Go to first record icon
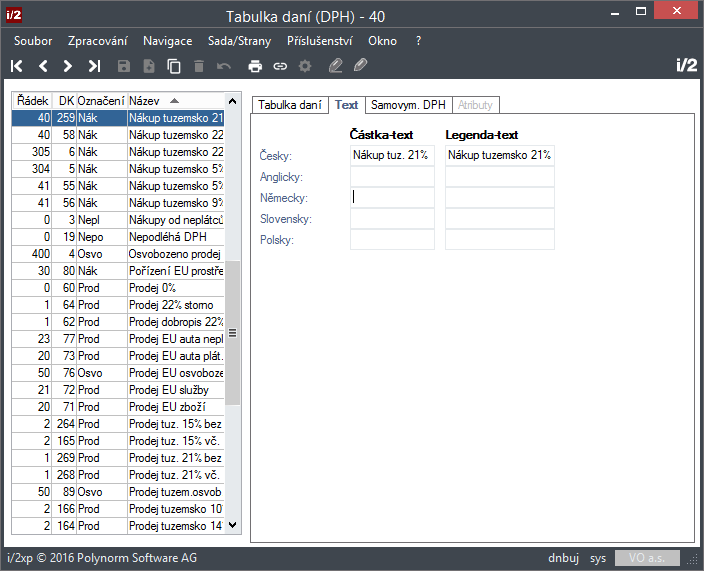Viewport: 704px width, 571px height. 17,66
